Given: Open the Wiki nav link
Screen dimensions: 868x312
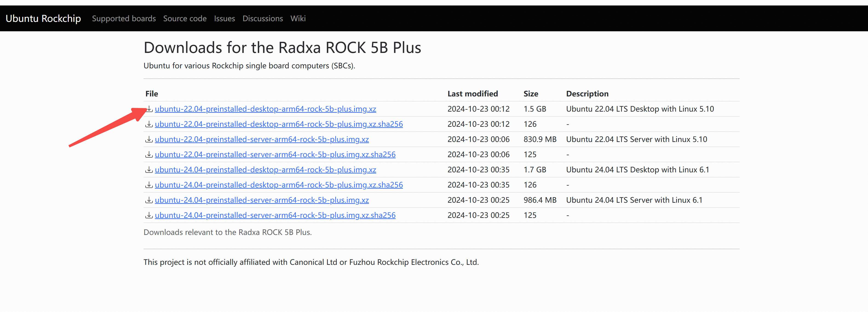Looking at the screenshot, I should click(x=298, y=19).
